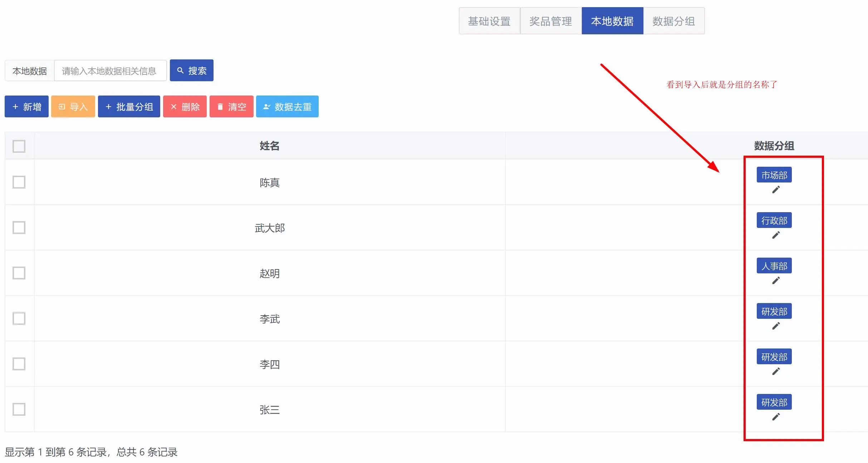
Task: Click the magnifier 搜索 search button
Action: tap(191, 70)
